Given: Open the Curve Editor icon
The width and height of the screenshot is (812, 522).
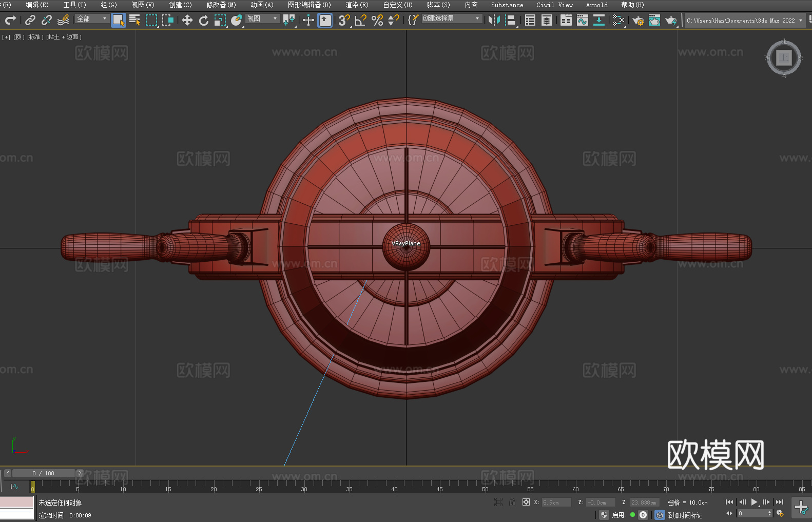Looking at the screenshot, I should pyautogui.click(x=582, y=20).
